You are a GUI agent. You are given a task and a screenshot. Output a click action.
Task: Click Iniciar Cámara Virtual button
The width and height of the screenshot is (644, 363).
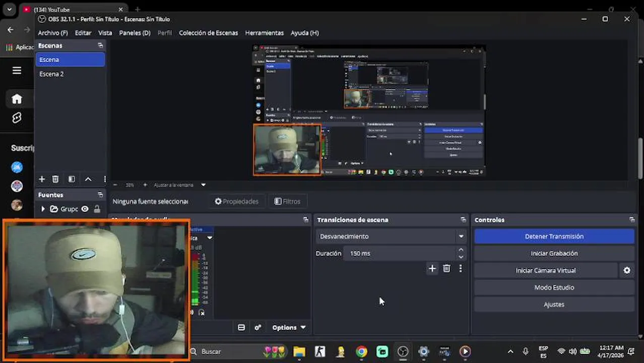[x=545, y=271]
